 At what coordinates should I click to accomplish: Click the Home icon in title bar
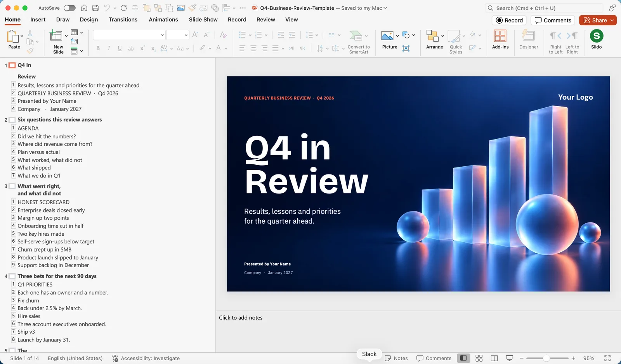[x=84, y=8]
